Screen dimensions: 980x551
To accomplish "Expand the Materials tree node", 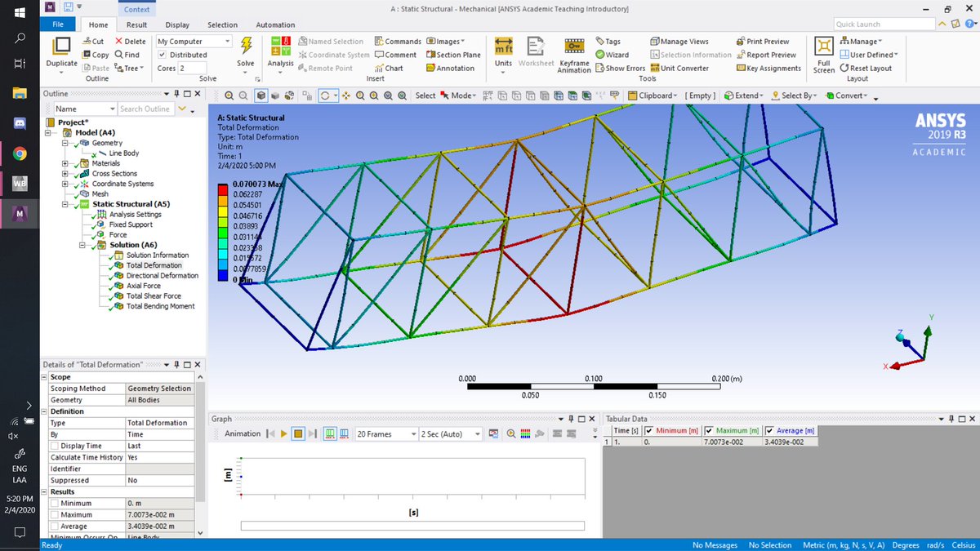I will [65, 163].
